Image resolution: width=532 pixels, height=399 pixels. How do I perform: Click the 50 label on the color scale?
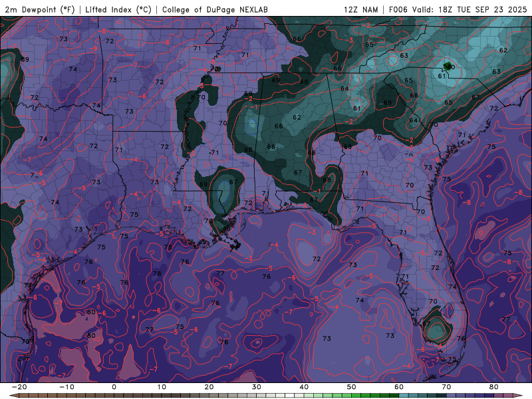pyautogui.click(x=352, y=387)
